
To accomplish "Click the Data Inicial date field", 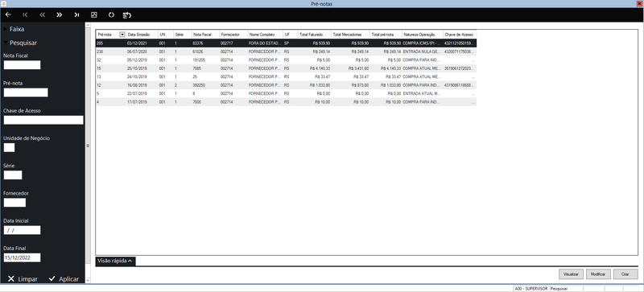I will pyautogui.click(x=23, y=230).
